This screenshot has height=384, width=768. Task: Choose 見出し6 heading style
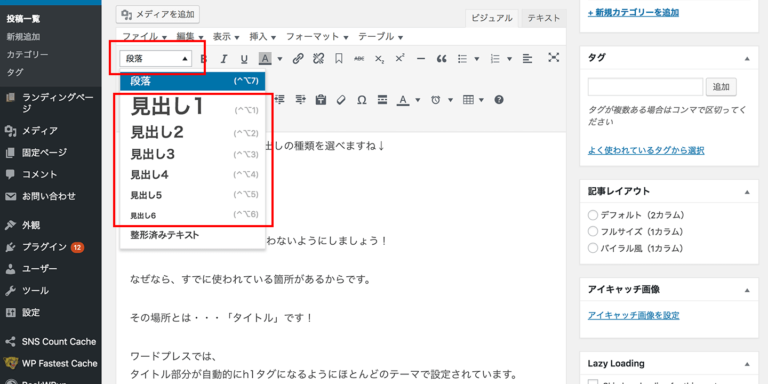click(192, 215)
